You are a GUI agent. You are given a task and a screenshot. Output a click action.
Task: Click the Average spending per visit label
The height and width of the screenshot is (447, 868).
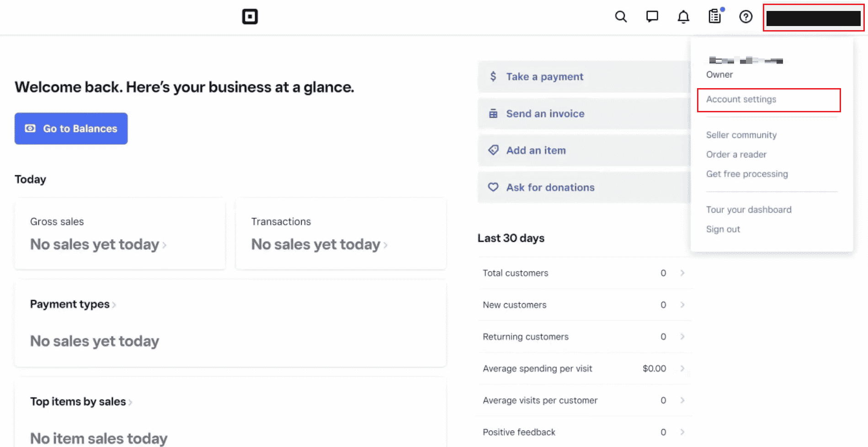click(x=538, y=368)
